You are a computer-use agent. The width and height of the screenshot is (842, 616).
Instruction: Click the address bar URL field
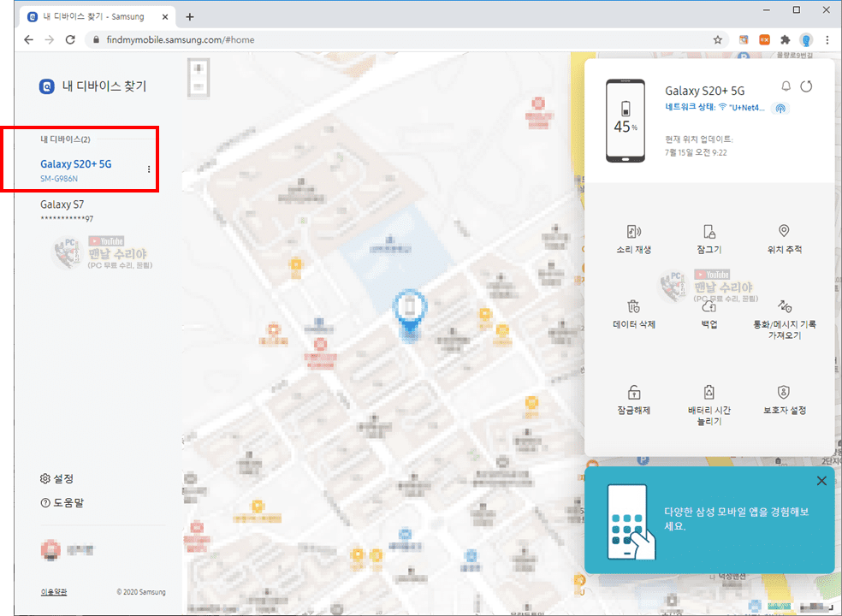406,39
